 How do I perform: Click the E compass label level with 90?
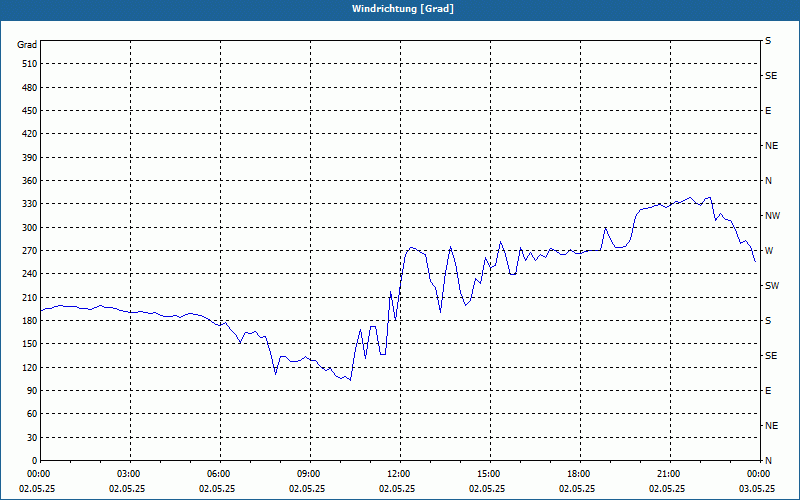click(x=768, y=390)
